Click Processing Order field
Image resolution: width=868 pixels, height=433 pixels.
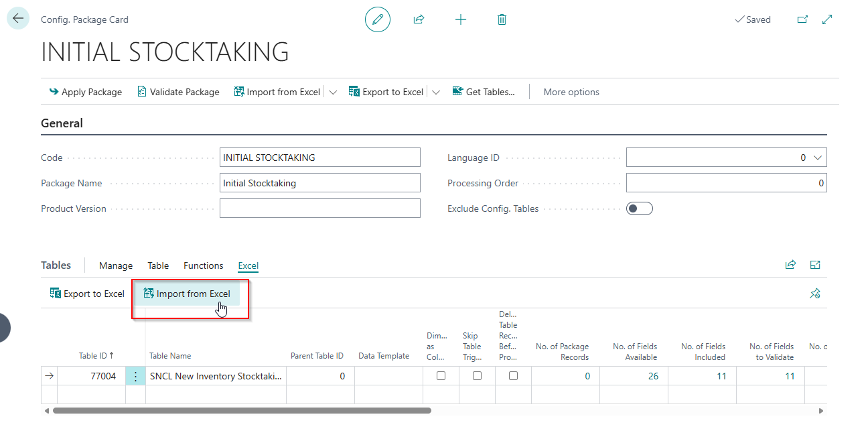(x=727, y=183)
